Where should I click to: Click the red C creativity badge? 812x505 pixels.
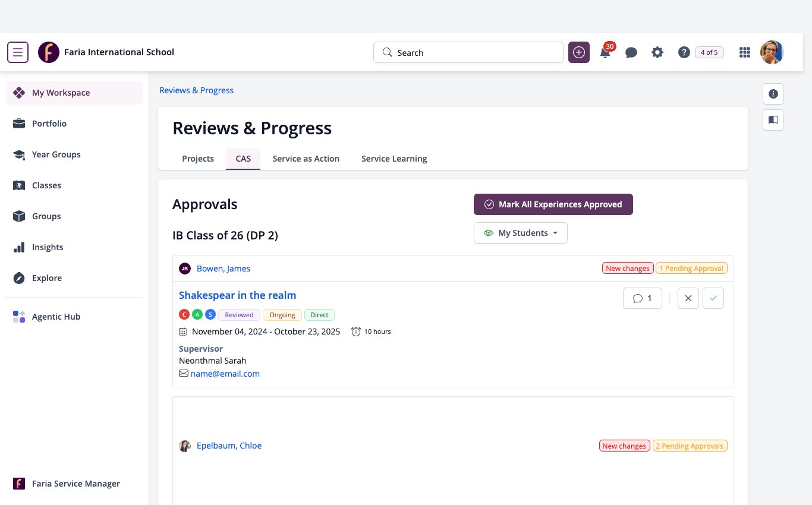click(x=184, y=315)
